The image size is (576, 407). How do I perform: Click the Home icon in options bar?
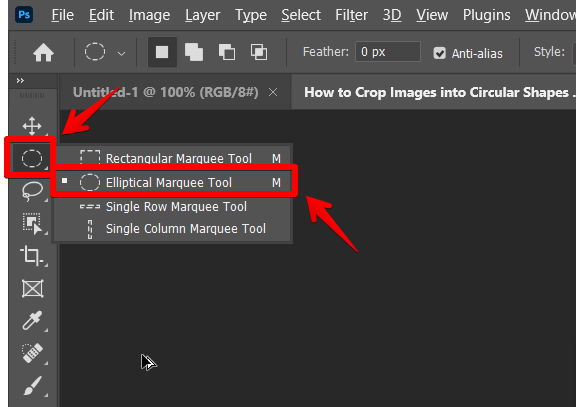(43, 52)
